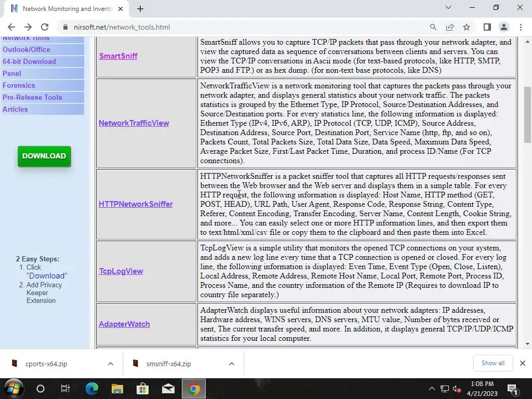Open downloaded cports-x64.zip file
Viewport: 532px width, 399px height.
point(46,364)
